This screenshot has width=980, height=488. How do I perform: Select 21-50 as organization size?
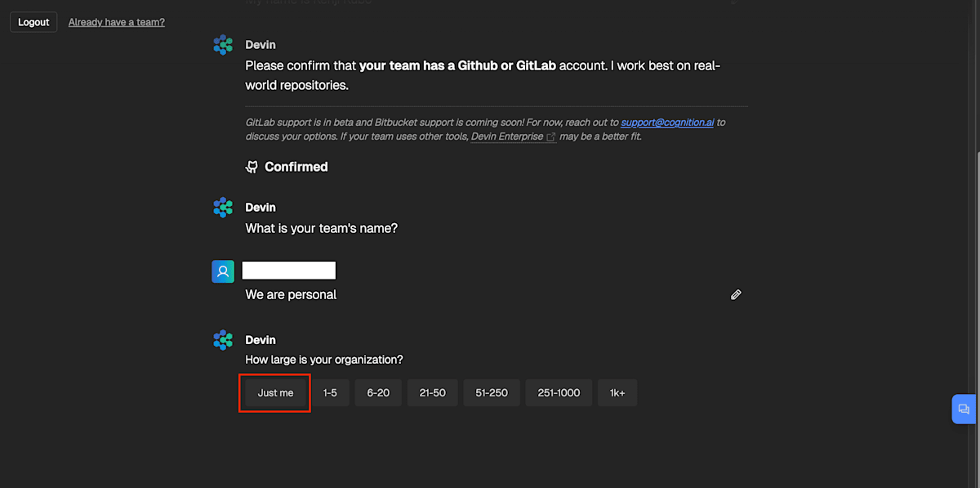coord(433,393)
